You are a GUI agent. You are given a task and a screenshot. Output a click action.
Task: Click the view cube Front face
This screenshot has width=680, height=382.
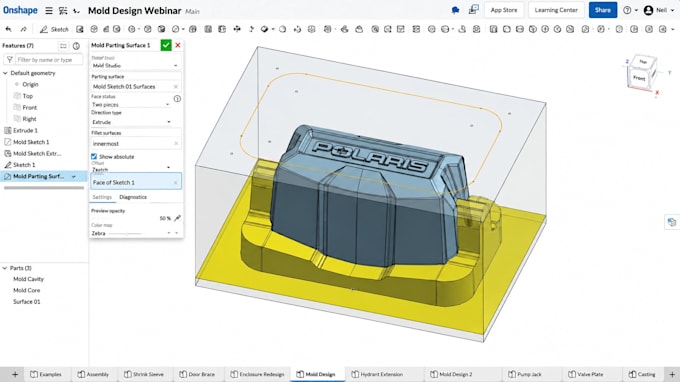pos(639,78)
